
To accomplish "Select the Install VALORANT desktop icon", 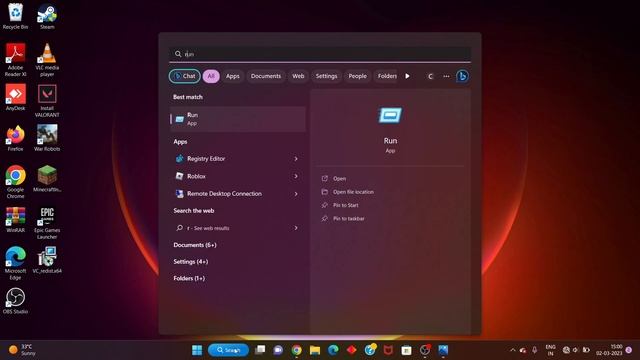I will coord(47,100).
